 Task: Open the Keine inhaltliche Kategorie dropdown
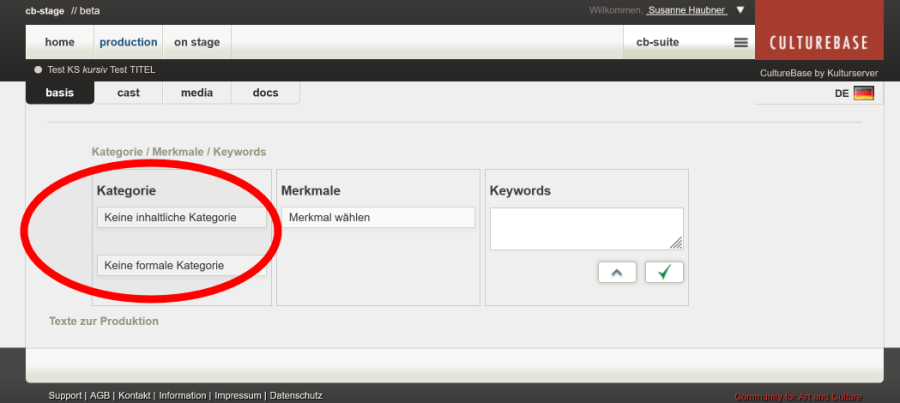(181, 217)
